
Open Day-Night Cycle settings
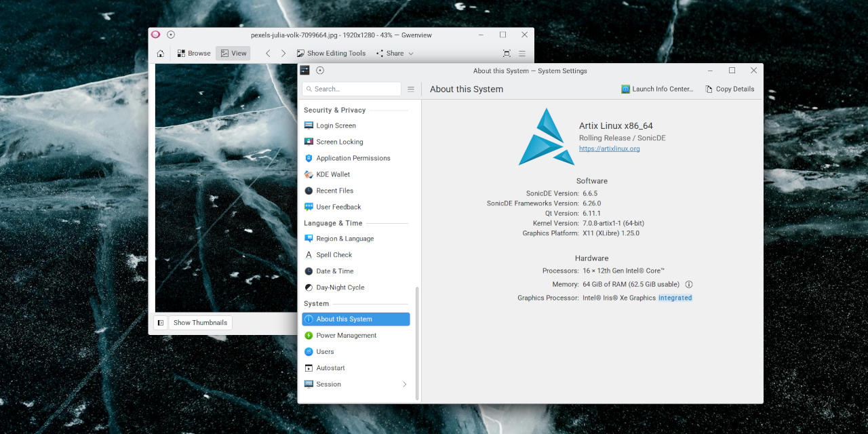click(356, 288)
